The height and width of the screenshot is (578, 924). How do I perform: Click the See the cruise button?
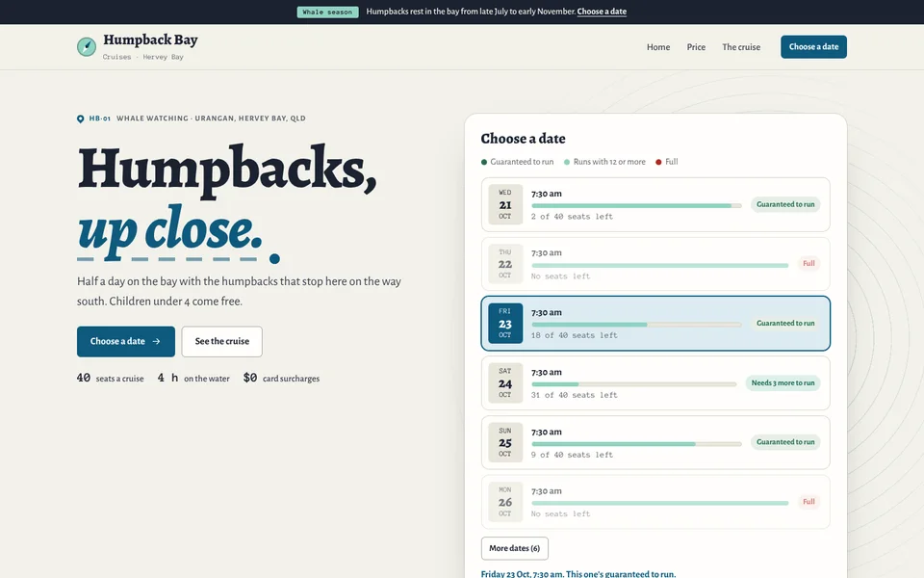[x=222, y=341]
